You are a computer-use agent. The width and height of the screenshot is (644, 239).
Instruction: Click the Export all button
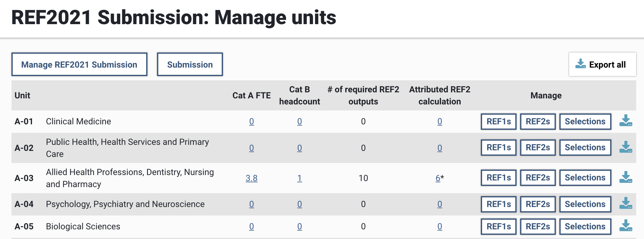pyautogui.click(x=602, y=65)
